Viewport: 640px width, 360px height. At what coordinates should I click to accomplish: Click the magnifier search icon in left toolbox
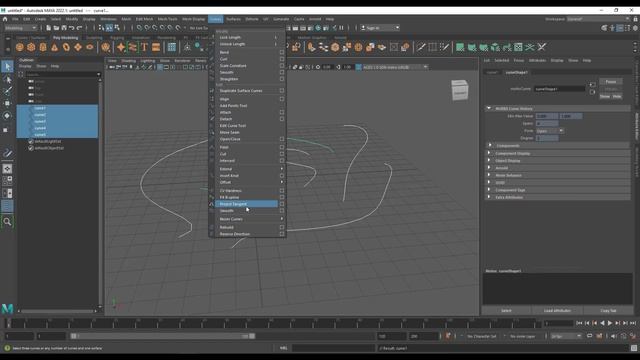click(7, 222)
